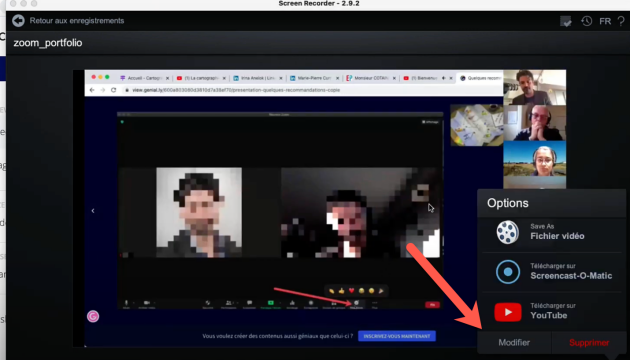This screenshot has width=630, height=360.
Task: Click the Modifier button
Action: pyautogui.click(x=514, y=343)
